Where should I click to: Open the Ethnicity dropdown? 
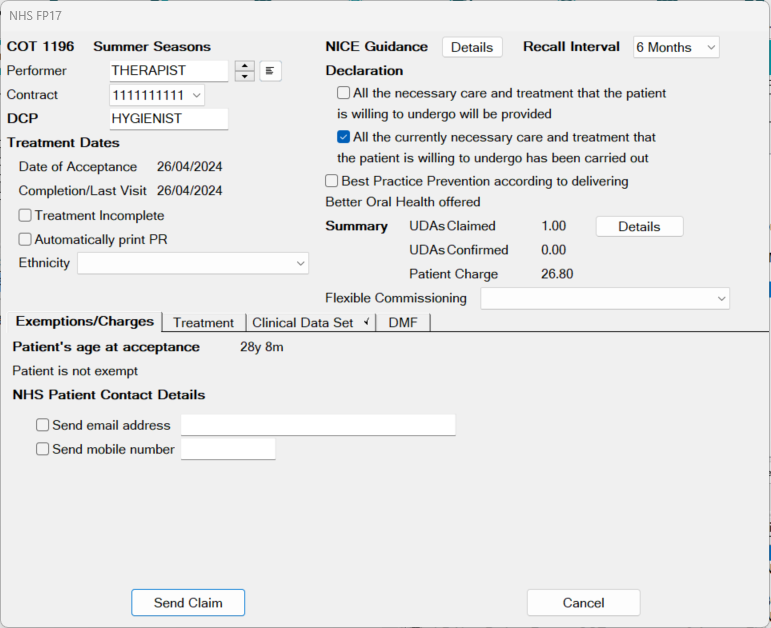tap(193, 263)
